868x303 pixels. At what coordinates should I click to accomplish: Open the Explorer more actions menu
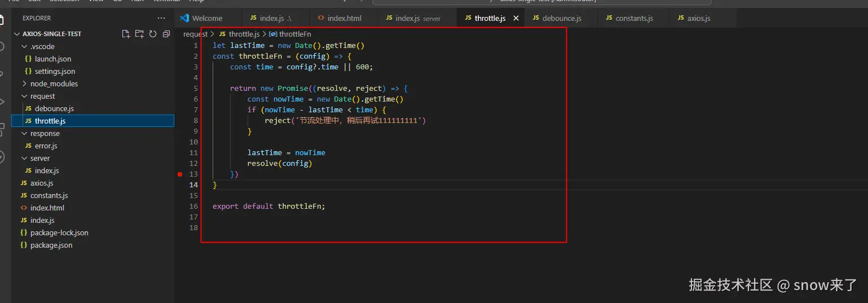pos(162,18)
